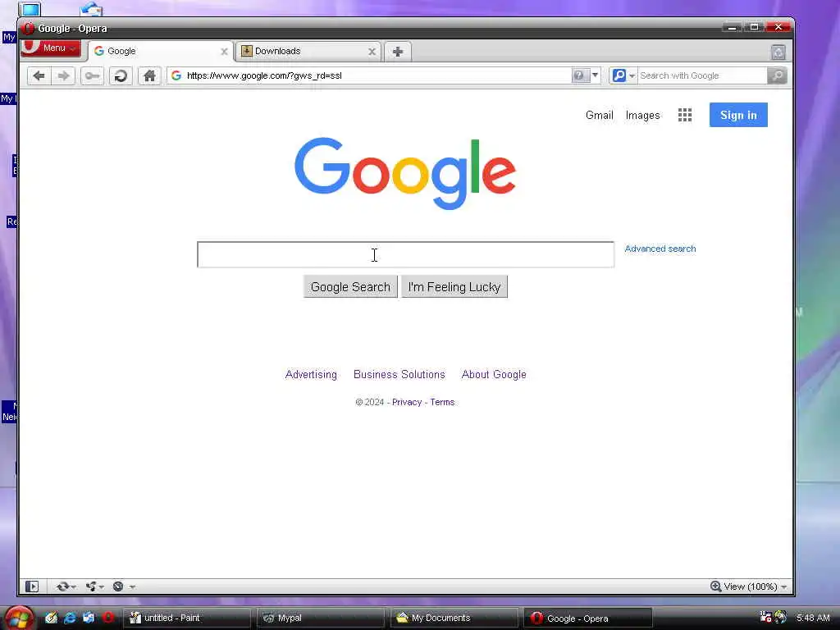
Task: Go to the home page icon
Action: tap(149, 76)
